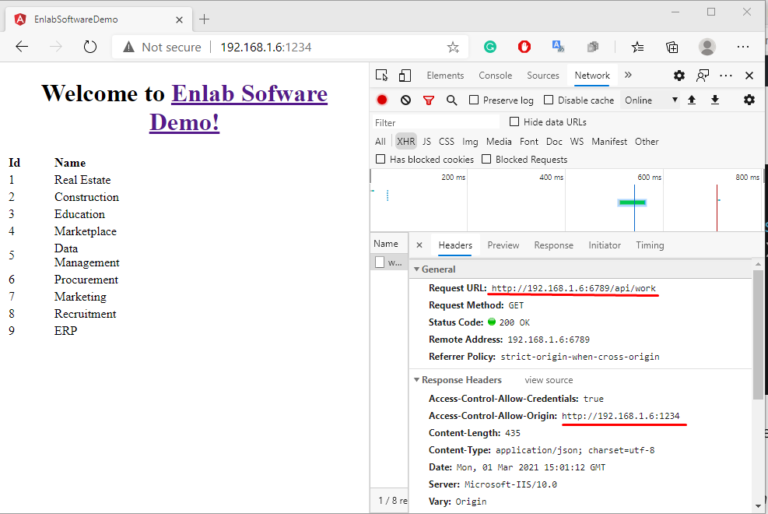This screenshot has height=514, width=768.
Task: Click view source in Response Headers
Action: point(549,380)
